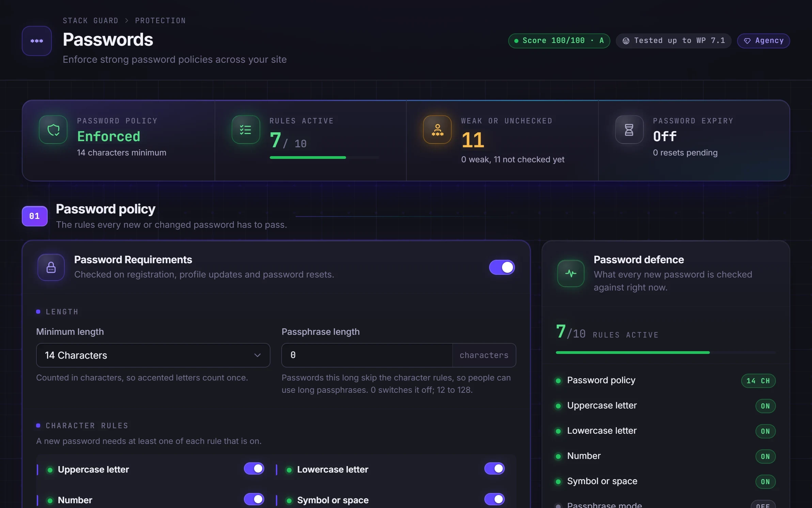Open the Minimum length dropdown
Viewport: 812px width, 508px height.
(153, 355)
